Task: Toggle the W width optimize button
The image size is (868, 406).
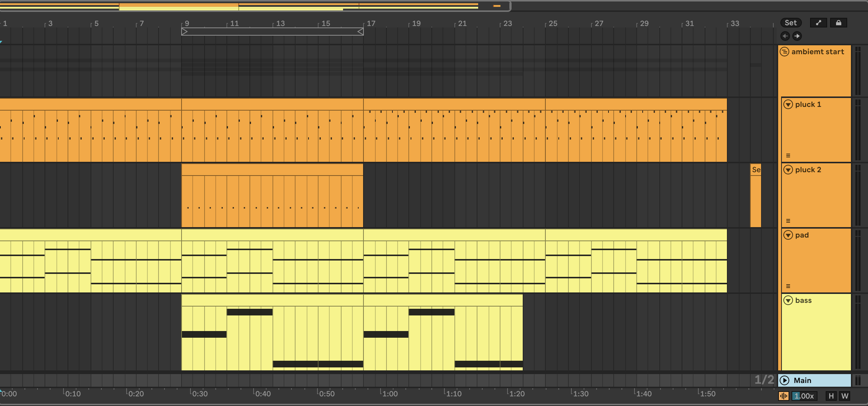Action: 845,396
